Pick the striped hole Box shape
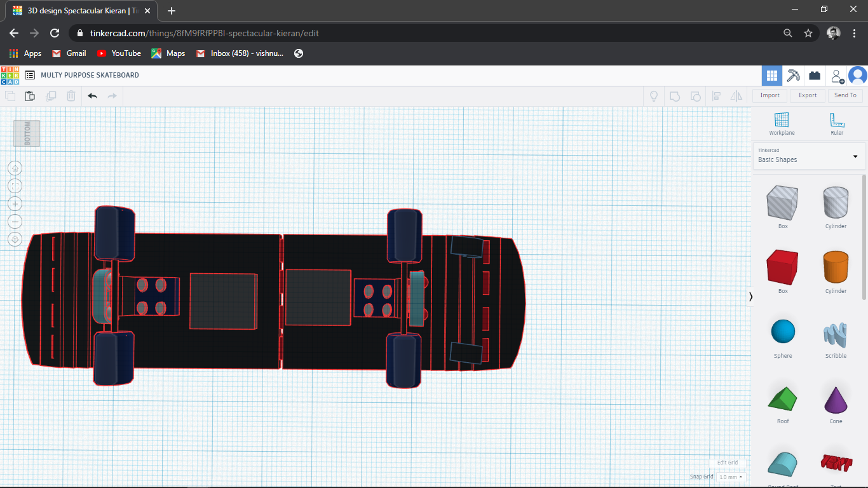The height and width of the screenshot is (488, 868). click(x=783, y=203)
